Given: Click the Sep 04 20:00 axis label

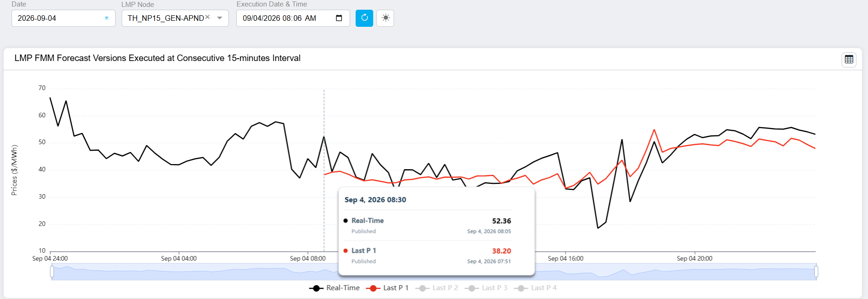Looking at the screenshot, I should point(694,258).
